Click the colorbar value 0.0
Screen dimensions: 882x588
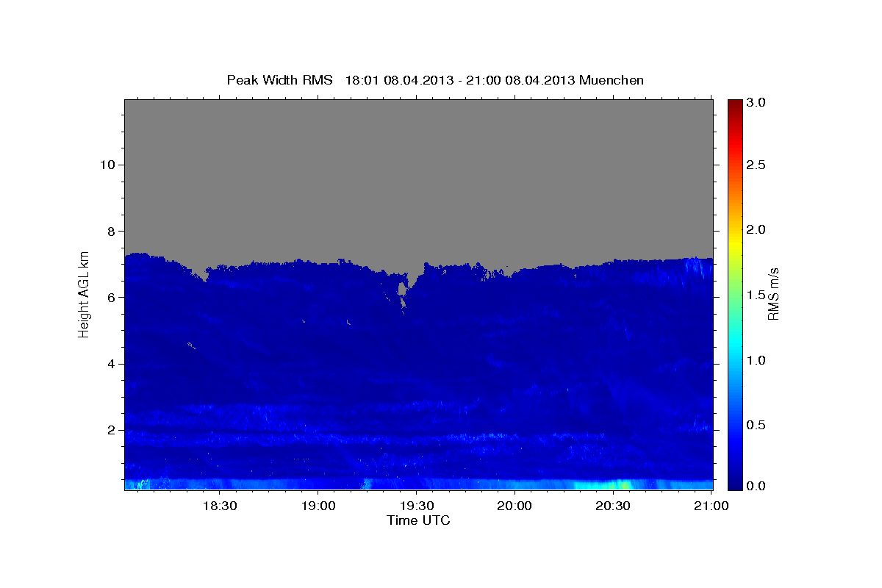click(x=756, y=486)
